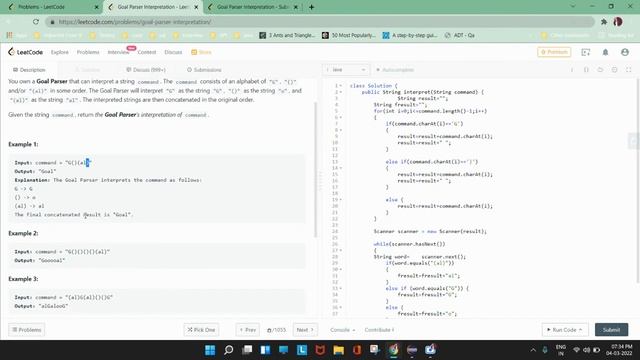Collapse code fold arrow at line 19
The image size is (640, 360).
341,200
